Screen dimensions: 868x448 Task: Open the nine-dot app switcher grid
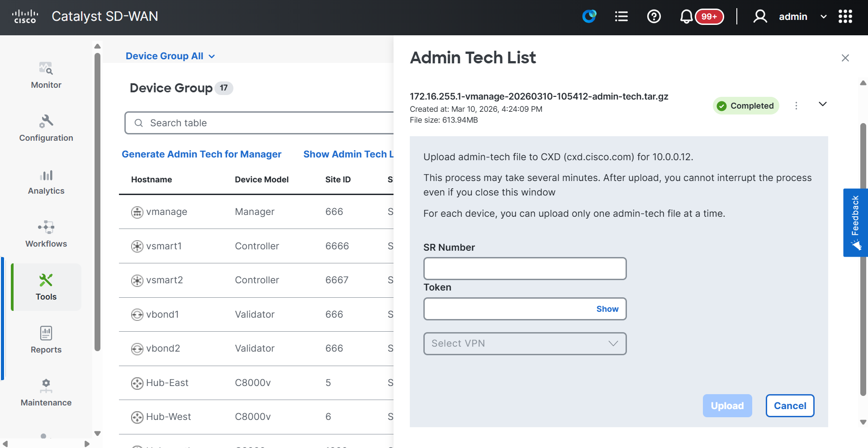coord(845,17)
